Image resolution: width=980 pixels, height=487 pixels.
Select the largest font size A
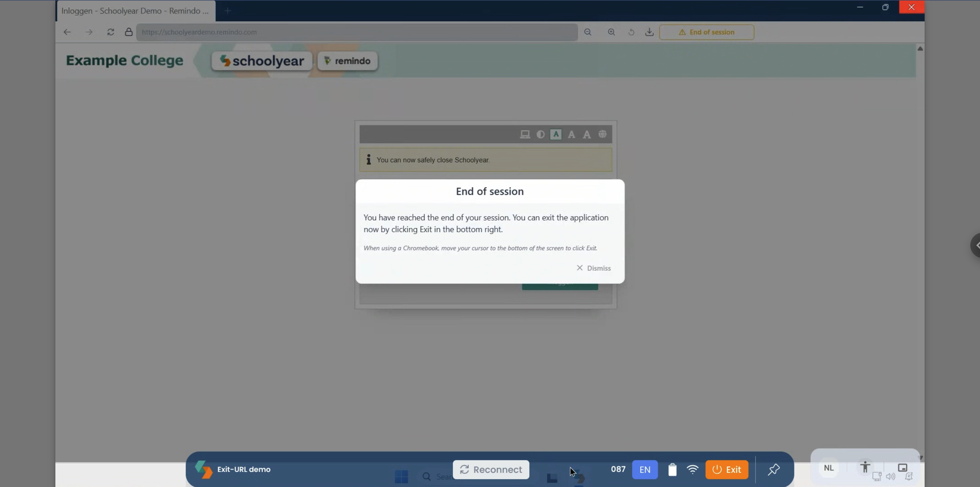click(587, 134)
